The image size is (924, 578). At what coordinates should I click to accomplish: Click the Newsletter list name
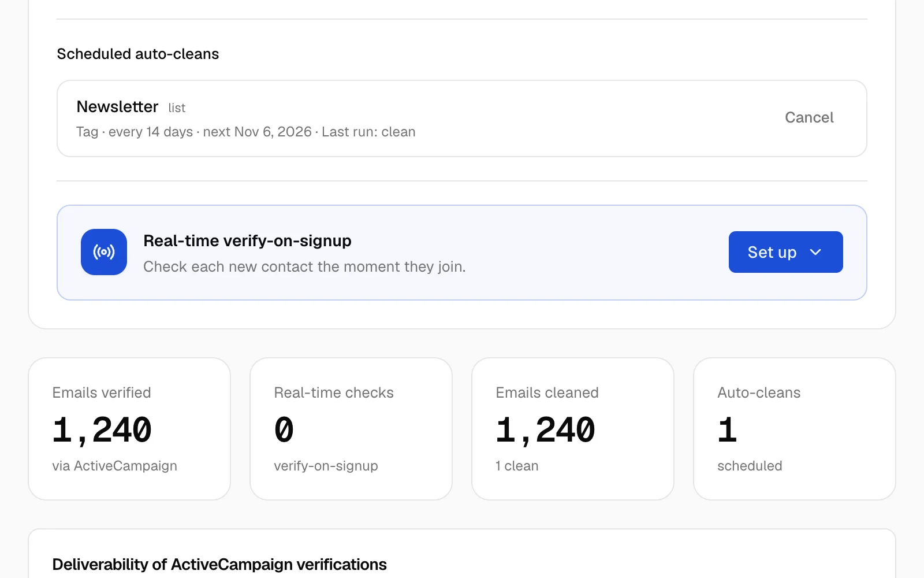coord(117,107)
